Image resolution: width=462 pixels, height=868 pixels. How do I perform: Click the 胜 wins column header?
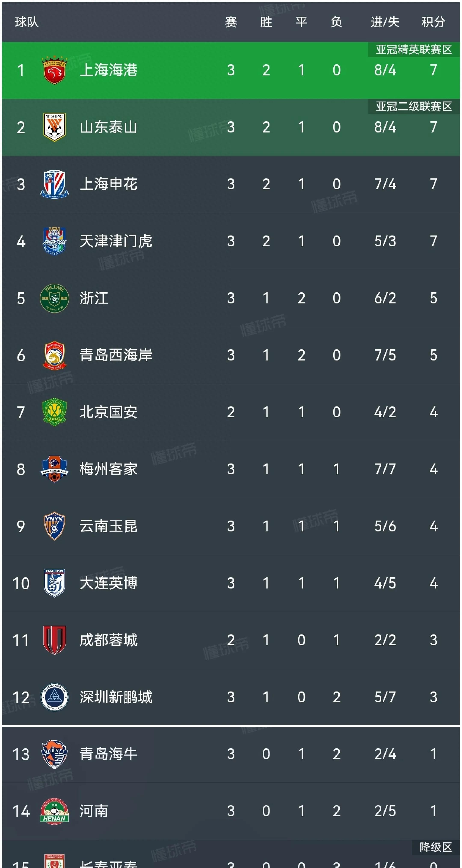coord(266,22)
